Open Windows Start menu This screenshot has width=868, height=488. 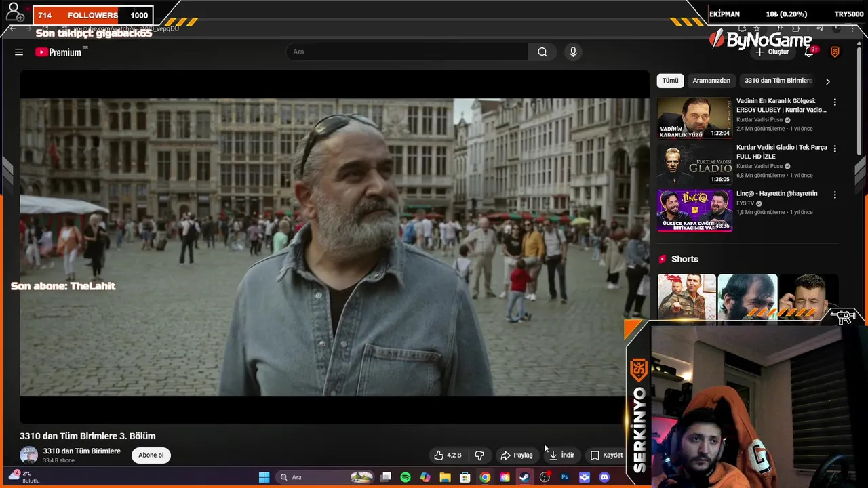pos(264,477)
